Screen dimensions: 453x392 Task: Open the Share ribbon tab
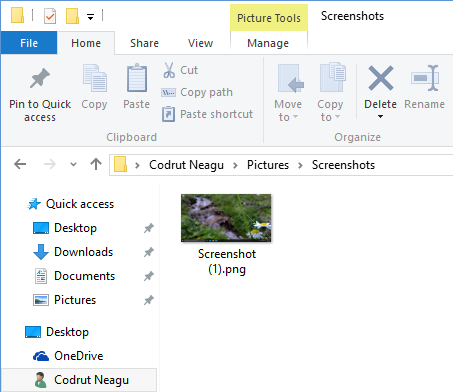coord(144,43)
